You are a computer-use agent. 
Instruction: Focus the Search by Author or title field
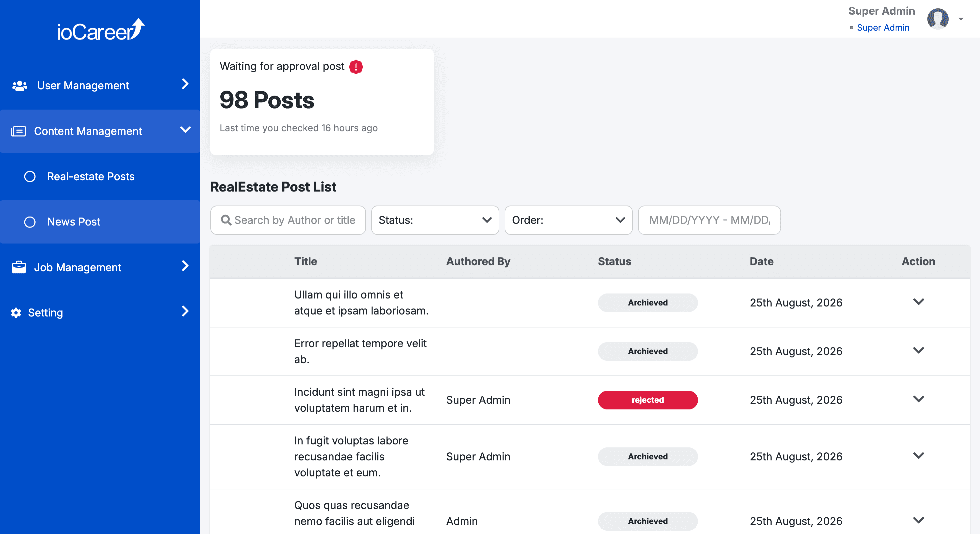point(288,220)
